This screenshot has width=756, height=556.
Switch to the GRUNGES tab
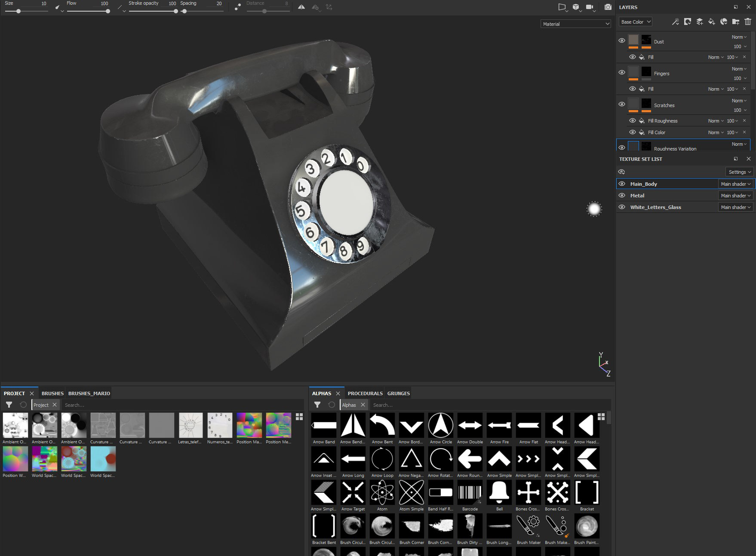pyautogui.click(x=399, y=393)
